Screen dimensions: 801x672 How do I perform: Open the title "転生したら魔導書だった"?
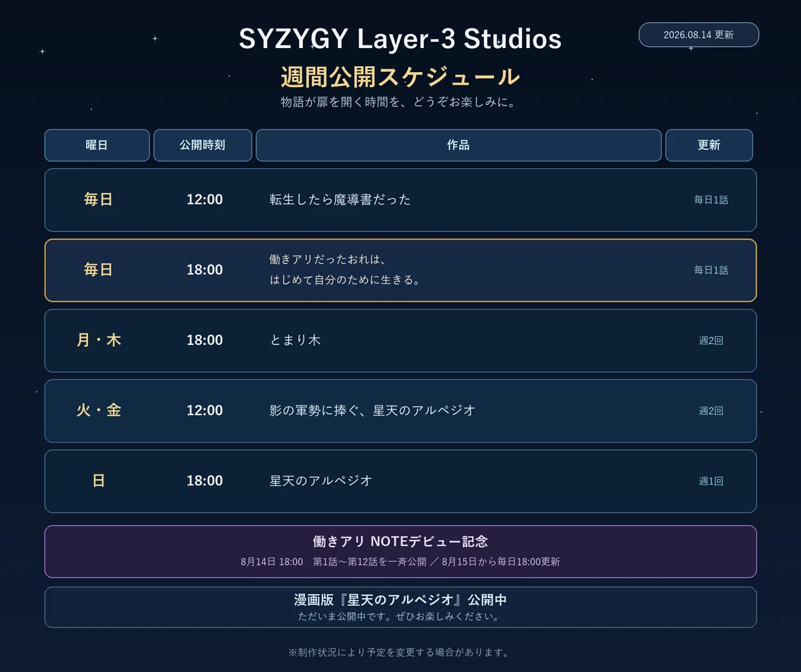point(340,200)
